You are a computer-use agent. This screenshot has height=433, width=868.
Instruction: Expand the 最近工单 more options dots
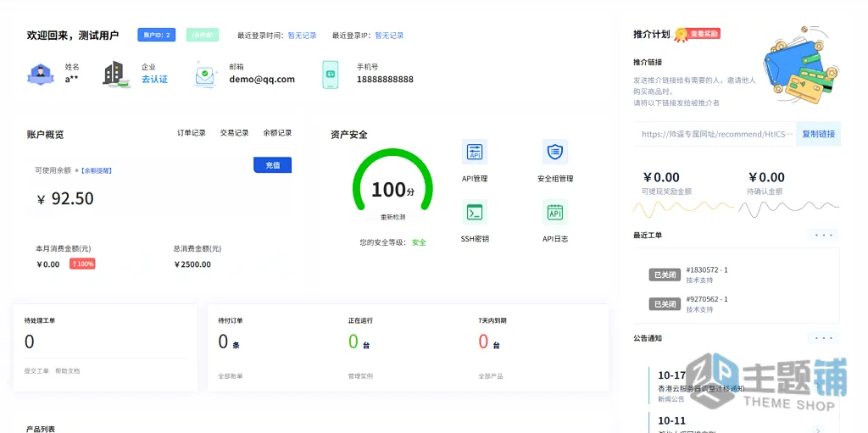tap(824, 236)
